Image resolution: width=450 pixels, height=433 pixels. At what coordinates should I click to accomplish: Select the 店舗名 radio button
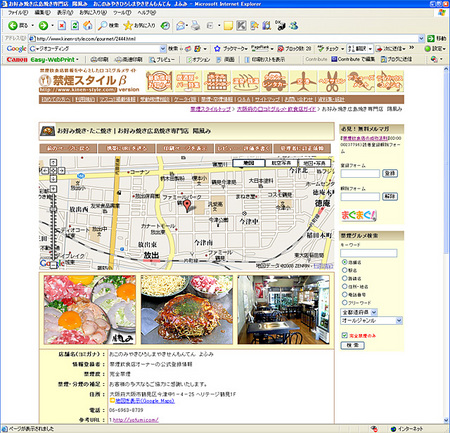tap(345, 262)
